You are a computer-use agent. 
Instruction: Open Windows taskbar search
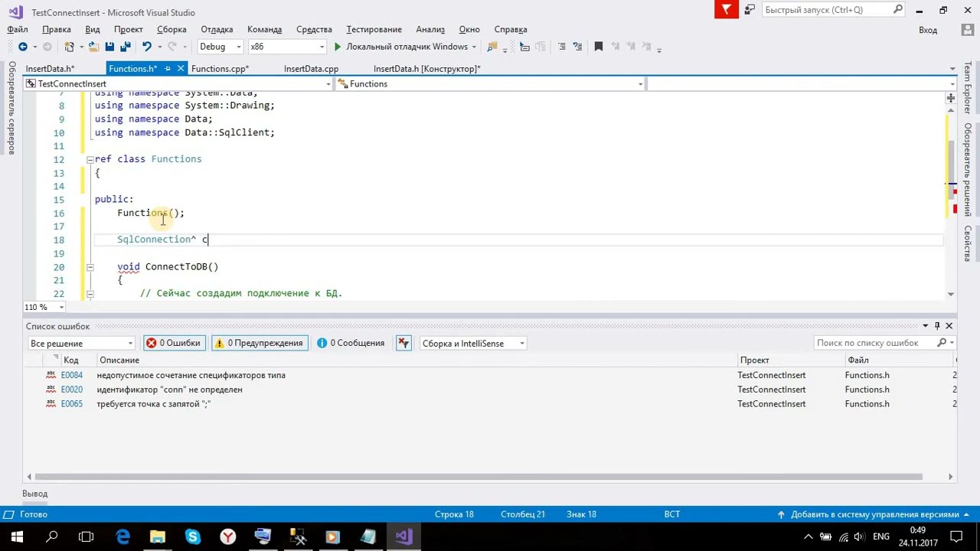[52, 536]
